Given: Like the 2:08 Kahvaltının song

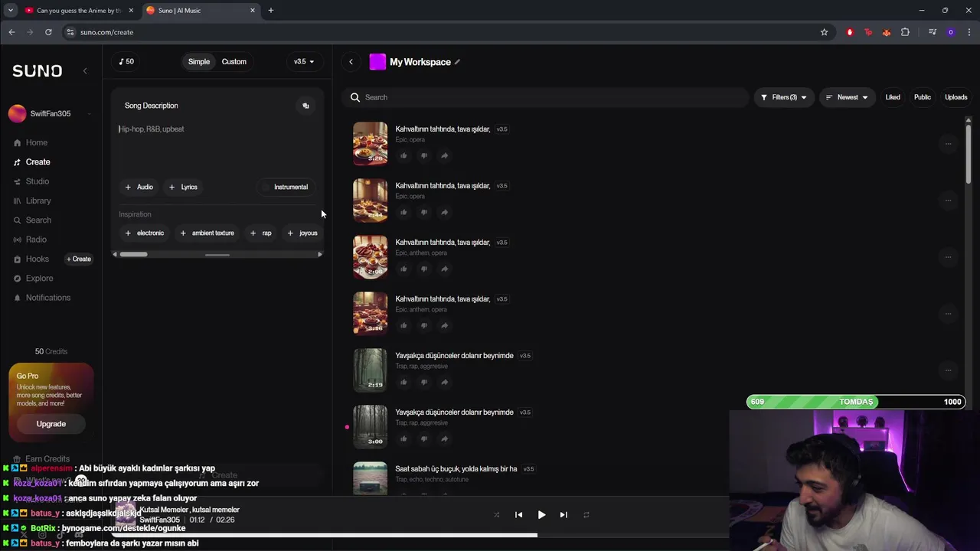Looking at the screenshot, I should coord(403,269).
